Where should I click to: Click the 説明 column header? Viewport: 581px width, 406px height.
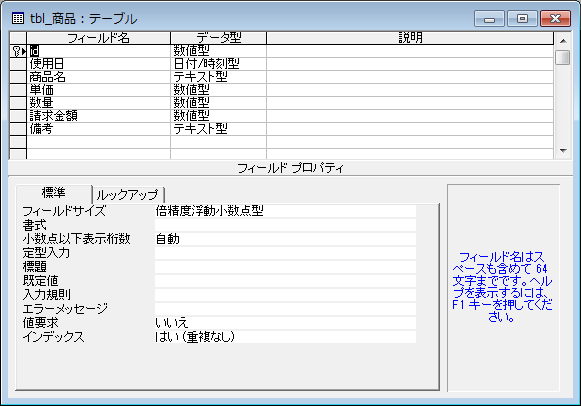coord(410,38)
